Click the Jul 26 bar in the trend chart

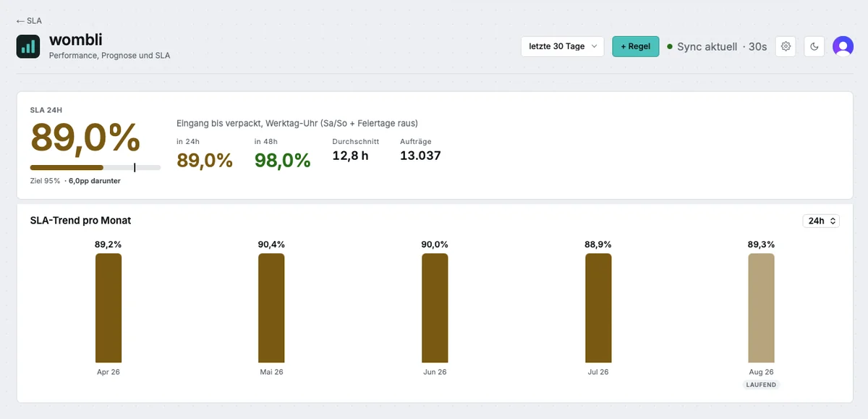pos(598,308)
